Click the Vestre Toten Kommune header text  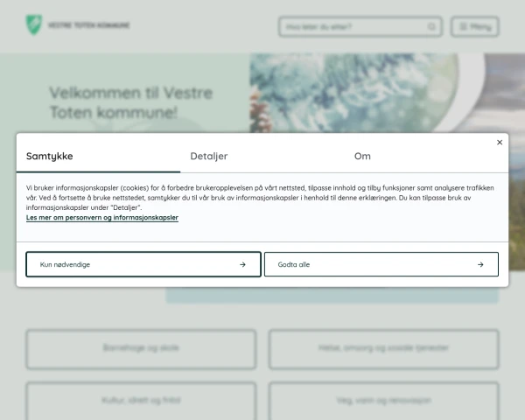point(88,25)
